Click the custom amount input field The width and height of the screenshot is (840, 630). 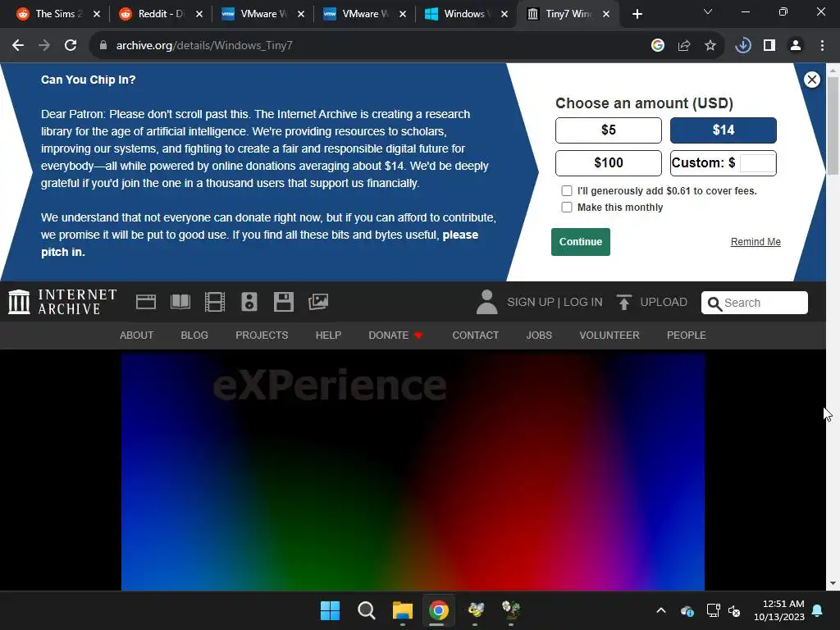click(757, 163)
